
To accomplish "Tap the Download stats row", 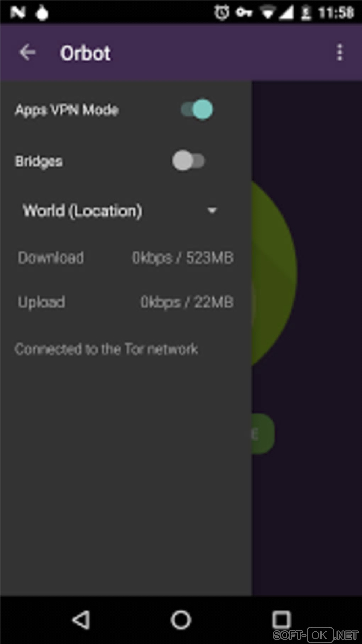I will (126, 258).
